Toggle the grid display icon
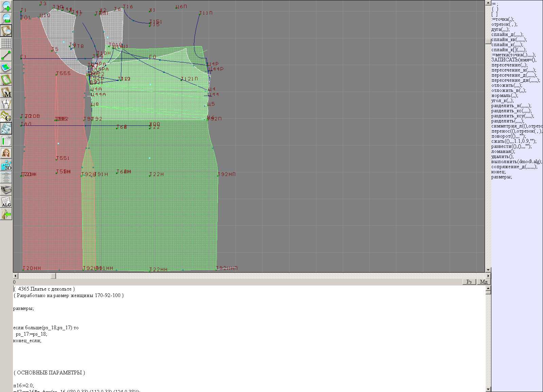Viewport: 543px width, 392px height. click(x=6, y=43)
